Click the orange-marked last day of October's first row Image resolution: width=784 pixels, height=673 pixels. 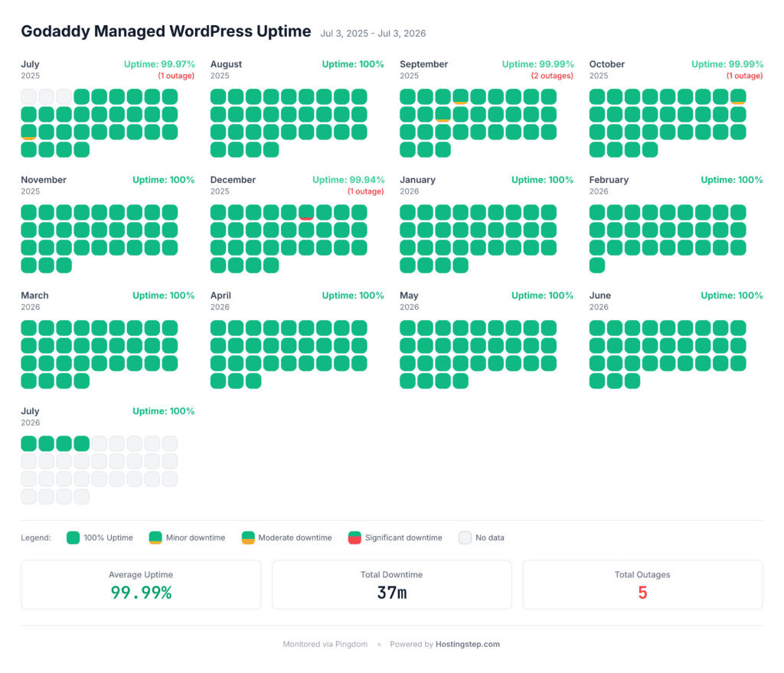pyautogui.click(x=738, y=96)
